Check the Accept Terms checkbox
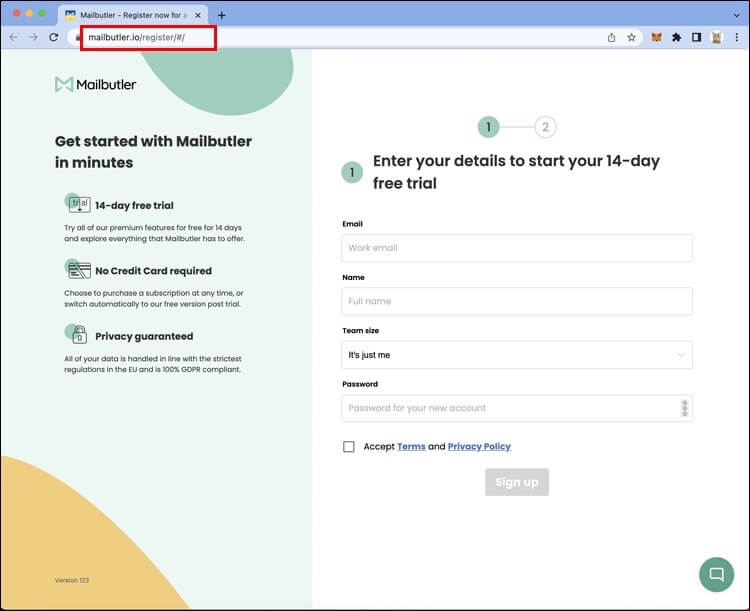 349,446
